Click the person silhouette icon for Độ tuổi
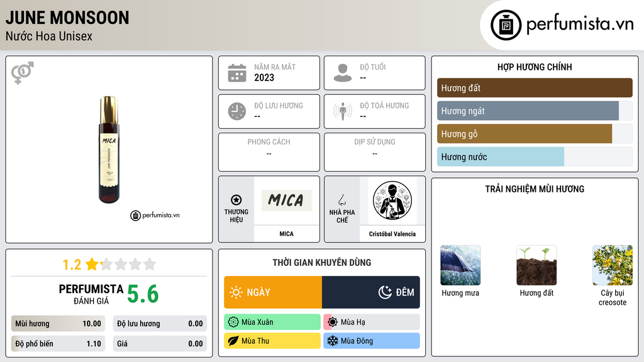 (x=343, y=73)
